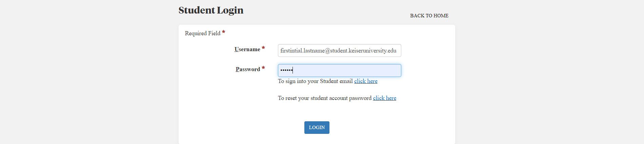Click the Username field label
644x144 pixels.
click(247, 49)
